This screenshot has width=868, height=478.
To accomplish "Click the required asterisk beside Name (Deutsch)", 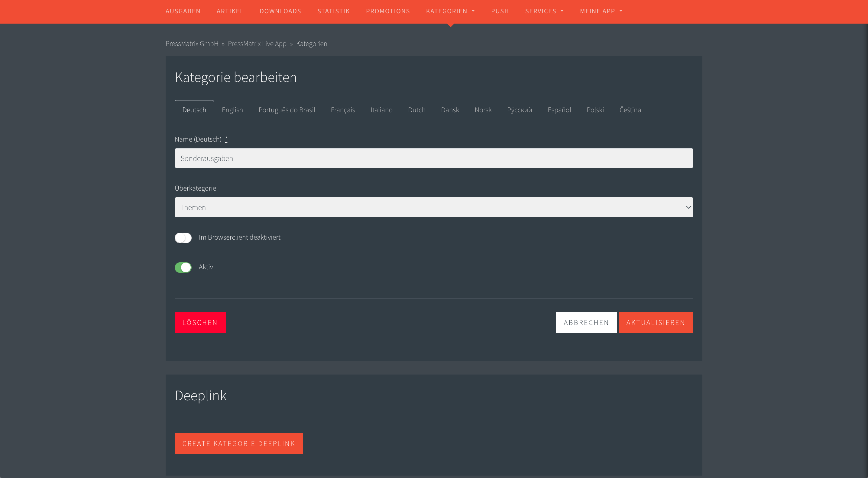I will (x=226, y=139).
